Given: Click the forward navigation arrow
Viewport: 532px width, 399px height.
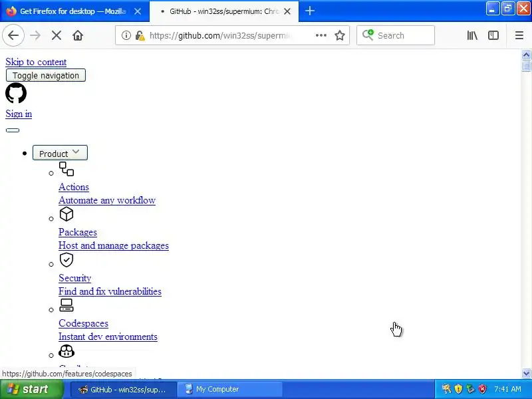Looking at the screenshot, I should pyautogui.click(x=35, y=35).
